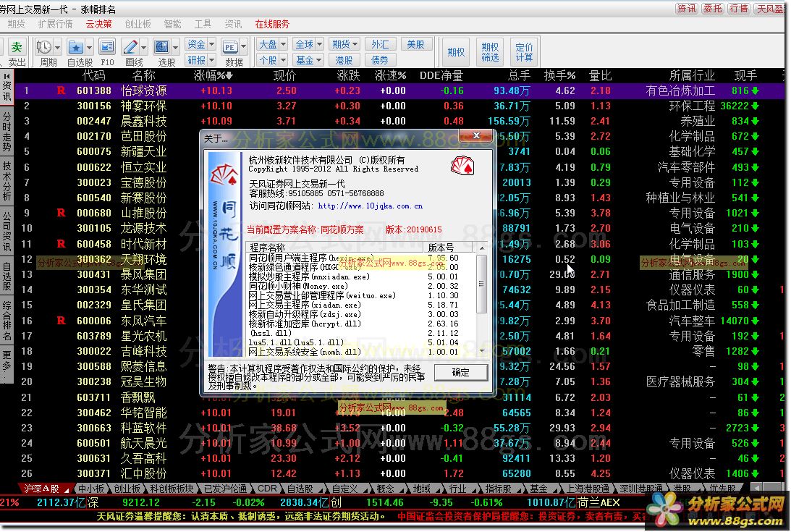Close the 关于 About dialog
Viewport: 791px width, 532px height.
476,135
